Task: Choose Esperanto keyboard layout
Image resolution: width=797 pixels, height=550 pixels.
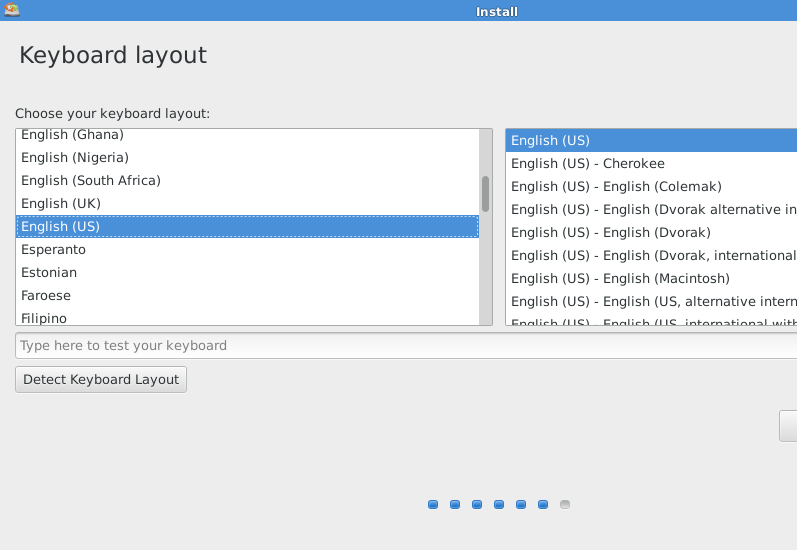Action: pos(54,249)
